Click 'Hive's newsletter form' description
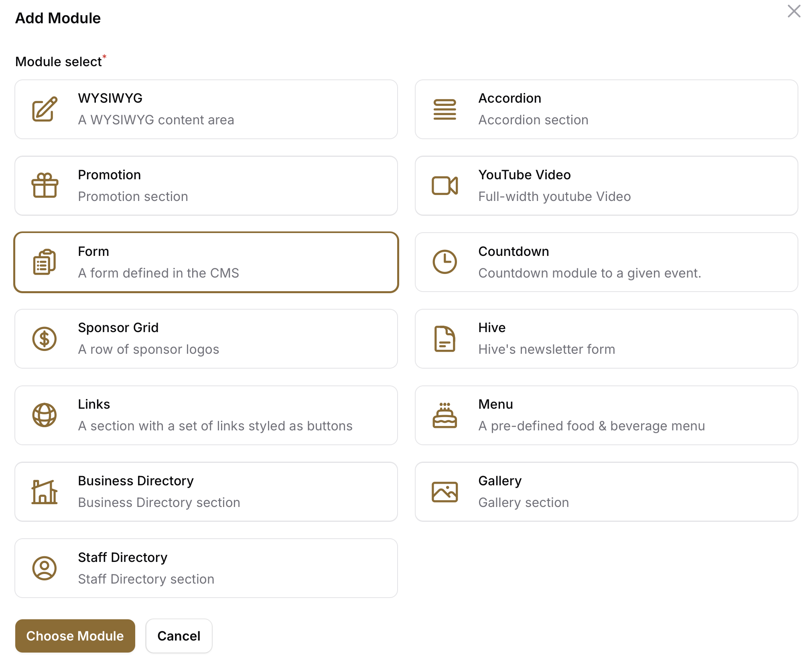The width and height of the screenshot is (812, 665). (547, 349)
